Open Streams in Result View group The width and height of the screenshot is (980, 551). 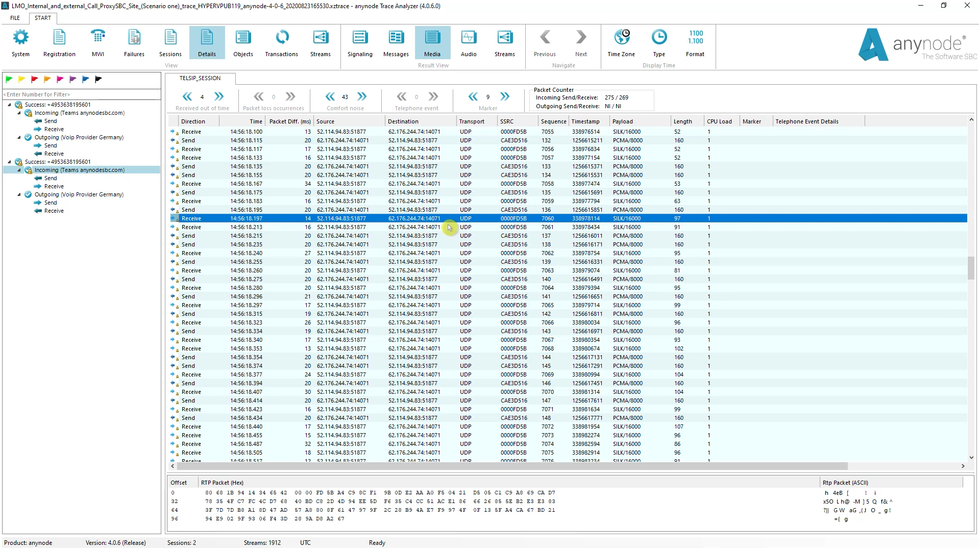[x=505, y=43]
